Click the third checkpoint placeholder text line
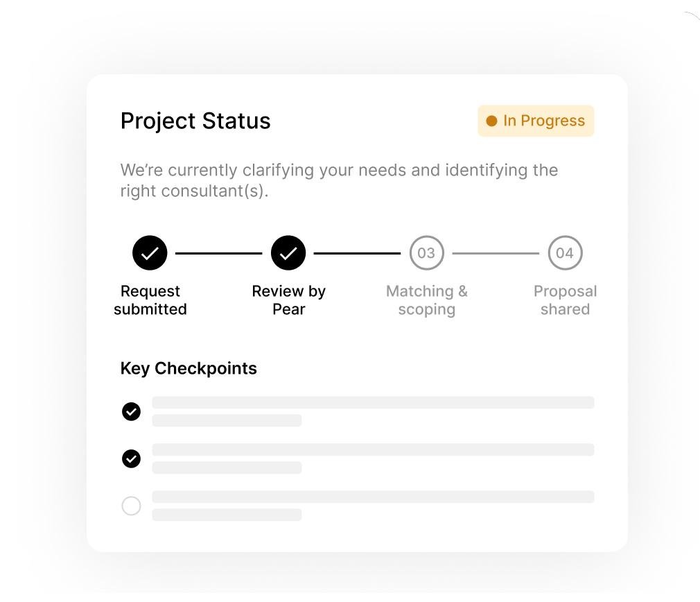This screenshot has width=700, height=602. (x=373, y=497)
